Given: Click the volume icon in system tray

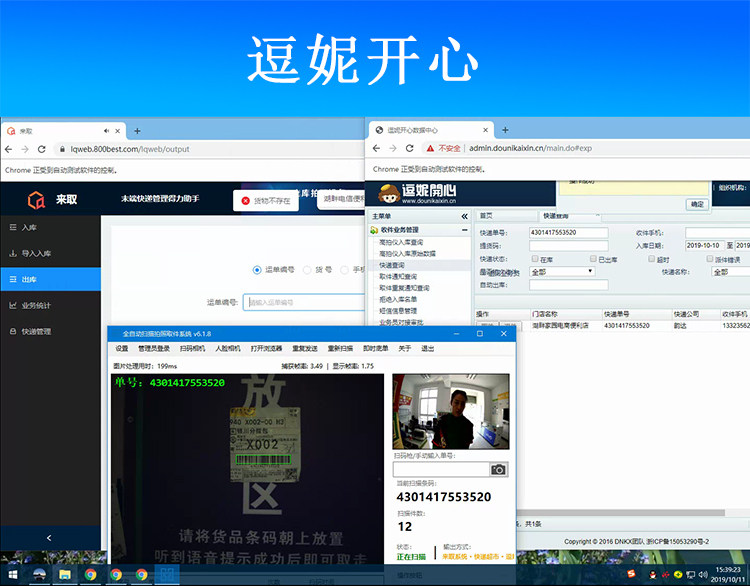Looking at the screenshot, I should (x=703, y=574).
